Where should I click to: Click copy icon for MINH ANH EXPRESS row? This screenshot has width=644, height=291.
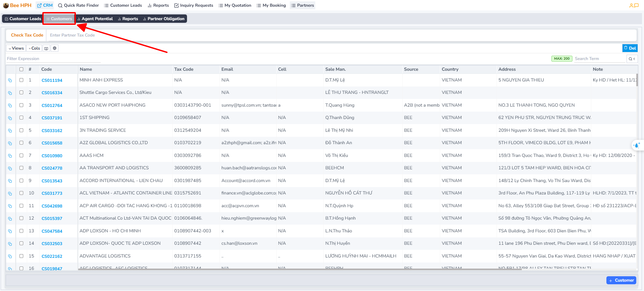click(10, 80)
